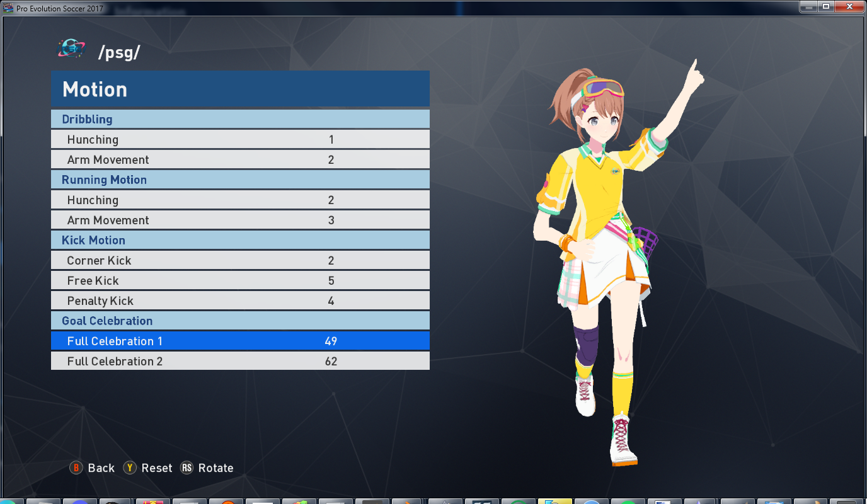Choose the Free Kick row
867x504 pixels.
point(240,280)
